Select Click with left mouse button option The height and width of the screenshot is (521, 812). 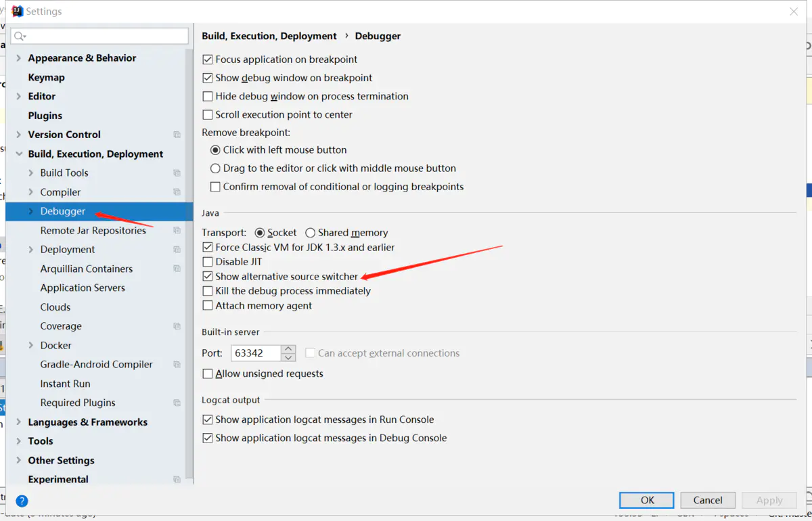click(215, 150)
